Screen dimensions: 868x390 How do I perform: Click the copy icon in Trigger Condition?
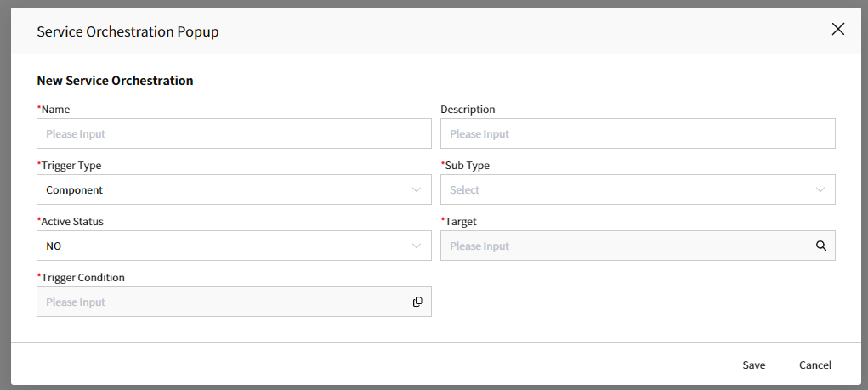(x=417, y=302)
